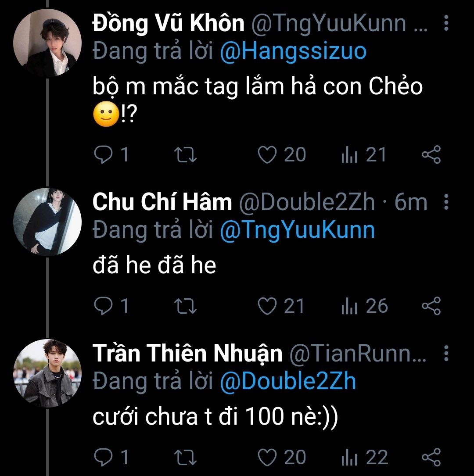Open Đồng Vũ Khôn's profile picture
The image size is (474, 476).
[47, 43]
